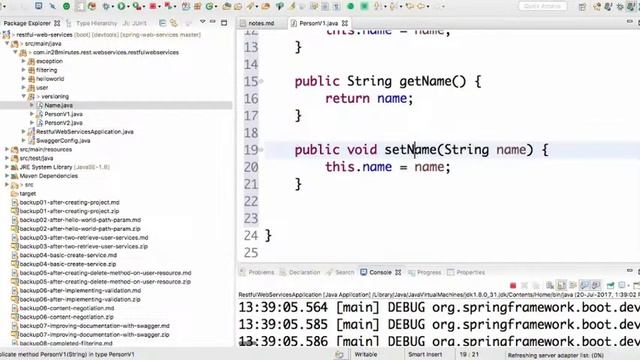The height and width of the screenshot is (360, 640).
Task: Select the src/test/java folder
Action: pyautogui.click(x=36, y=158)
